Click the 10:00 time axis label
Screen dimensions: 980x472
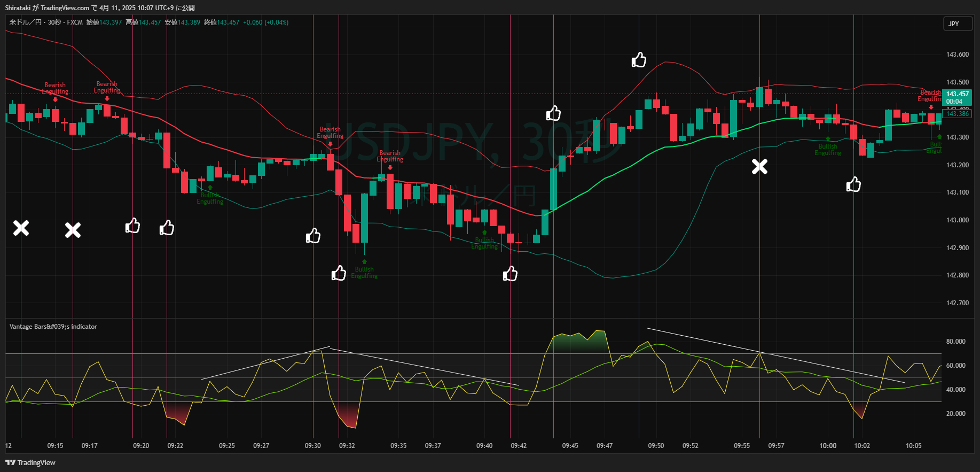click(x=828, y=446)
